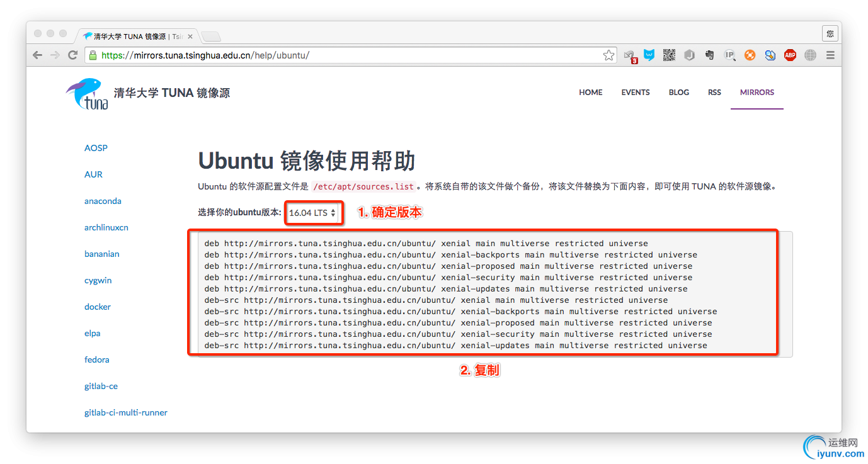Click the first deb xenial main line
This screenshot has height=464, width=868.
tap(426, 243)
